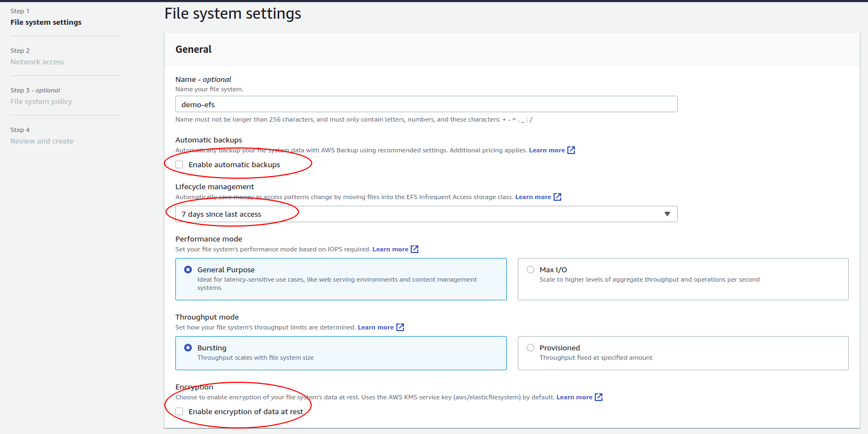Click the Max I/O description about aggregate throughput
This screenshot has height=434, width=868.
(649, 279)
